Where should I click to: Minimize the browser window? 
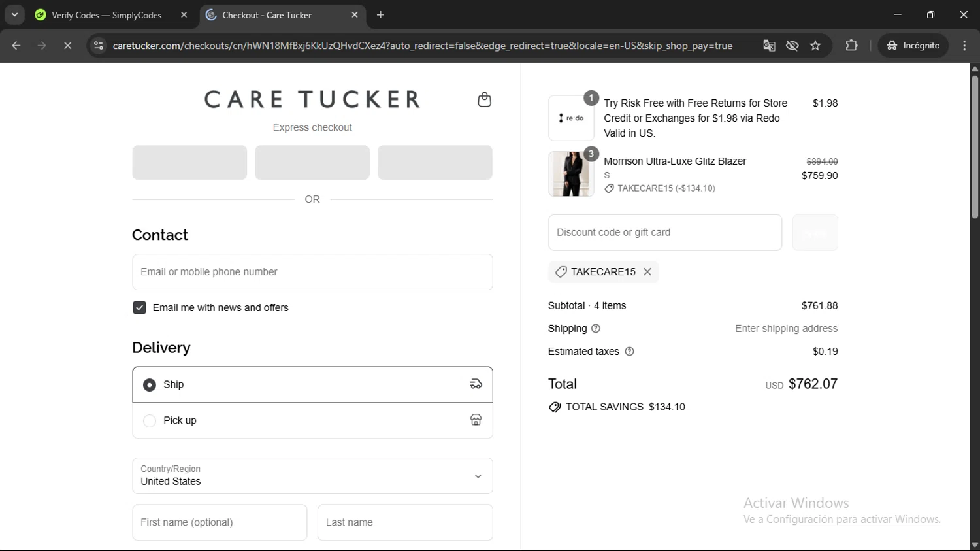[x=898, y=14]
